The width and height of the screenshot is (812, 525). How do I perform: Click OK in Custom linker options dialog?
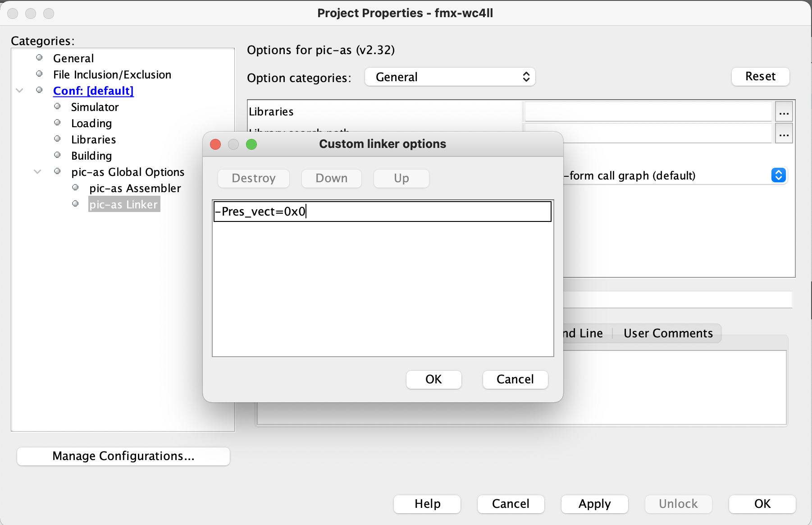(433, 379)
